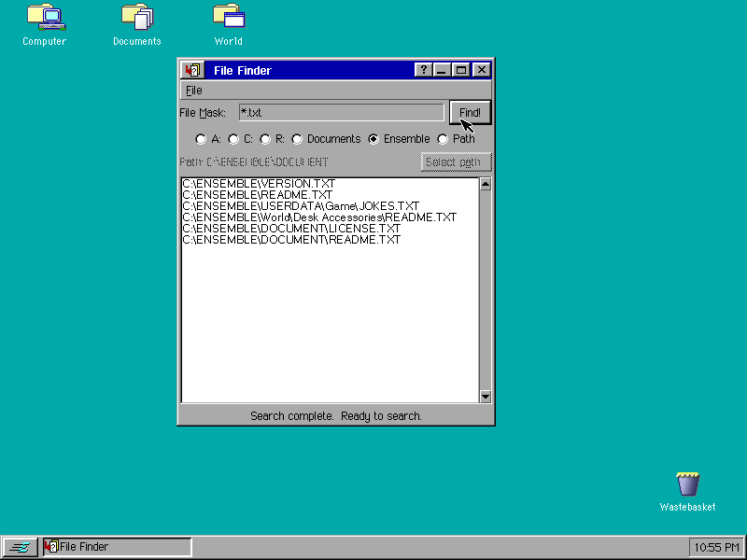Open the File menu
This screenshot has width=747, height=560.
[x=194, y=91]
